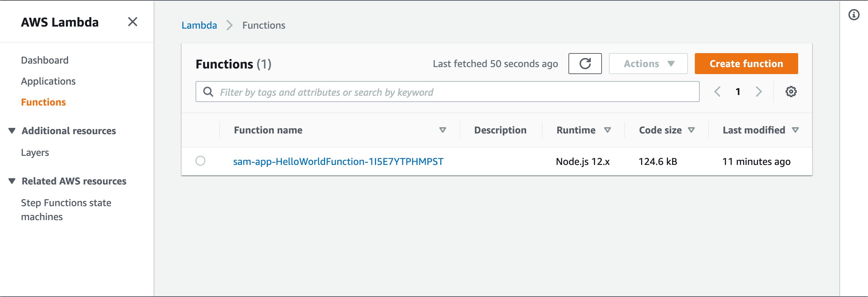
Task: Sort functions by Function name
Action: point(442,130)
